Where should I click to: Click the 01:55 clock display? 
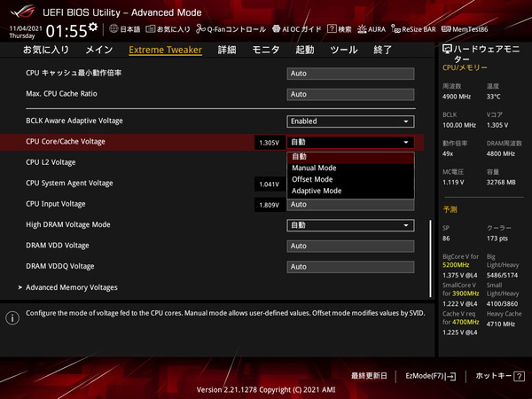click(66, 31)
